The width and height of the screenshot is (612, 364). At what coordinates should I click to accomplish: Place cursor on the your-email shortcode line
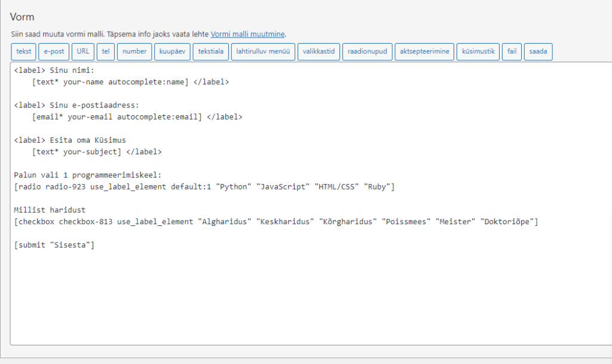[137, 117]
